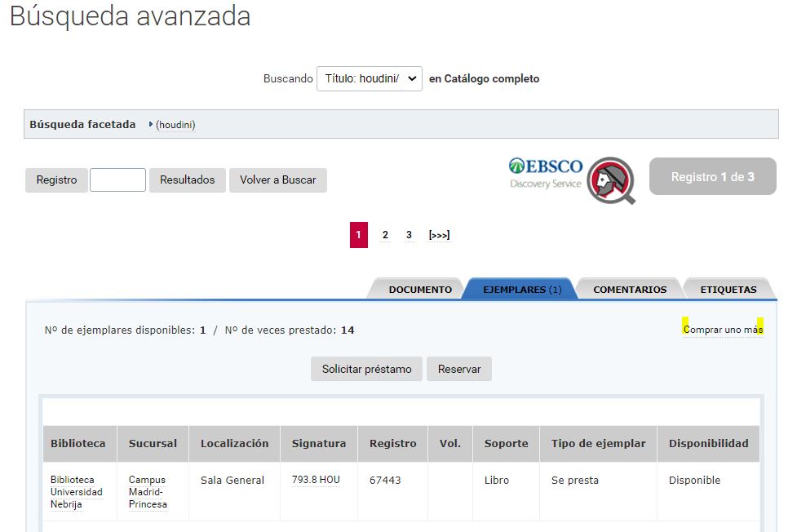Click the Reservar button

(459, 370)
